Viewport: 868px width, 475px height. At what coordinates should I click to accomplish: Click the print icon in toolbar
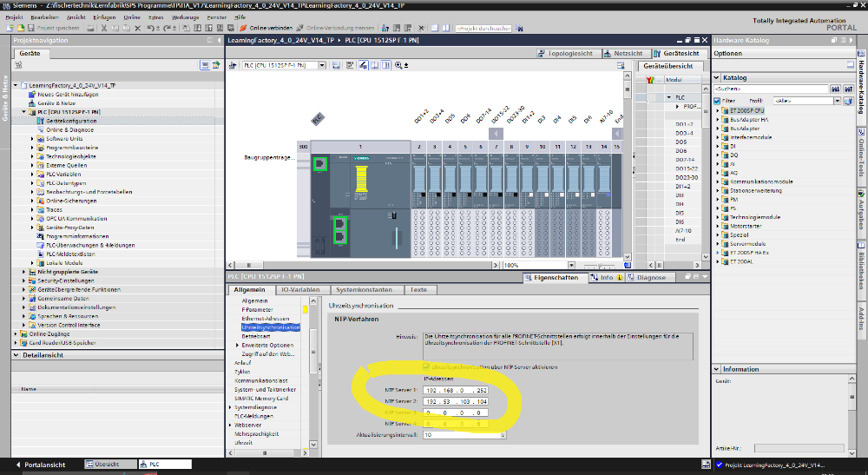pos(90,28)
